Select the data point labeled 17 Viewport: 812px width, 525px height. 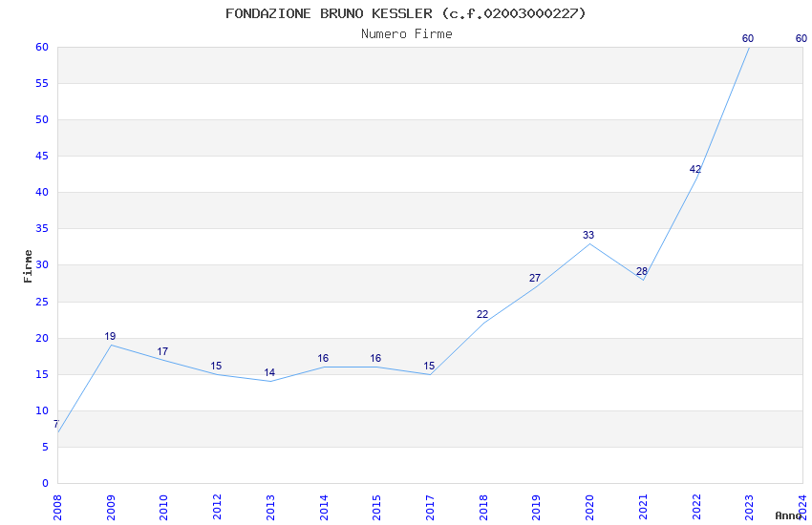point(162,351)
